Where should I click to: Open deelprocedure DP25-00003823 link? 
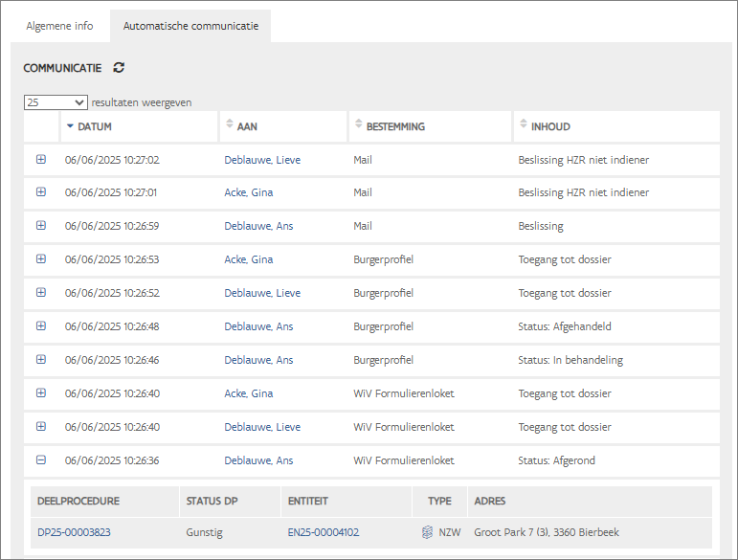pyautogui.click(x=74, y=532)
